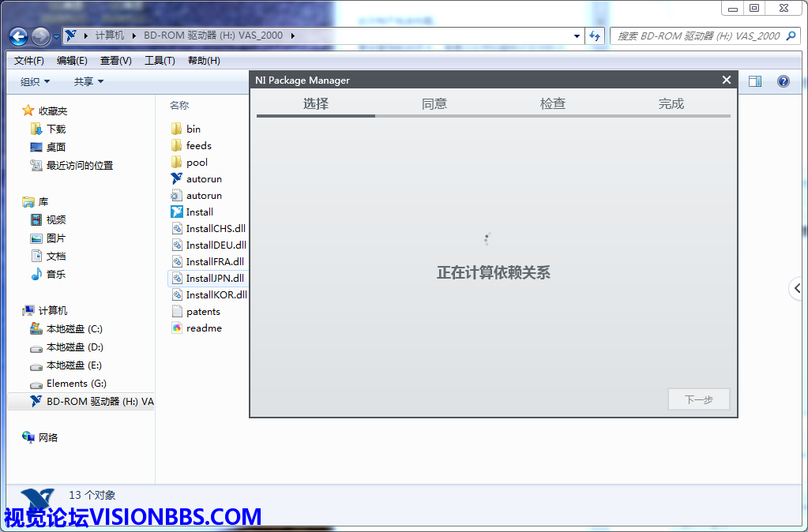Viewport: 808px width, 532px height.
Task: Open the recent locations dropdown arrow
Action: pos(56,36)
